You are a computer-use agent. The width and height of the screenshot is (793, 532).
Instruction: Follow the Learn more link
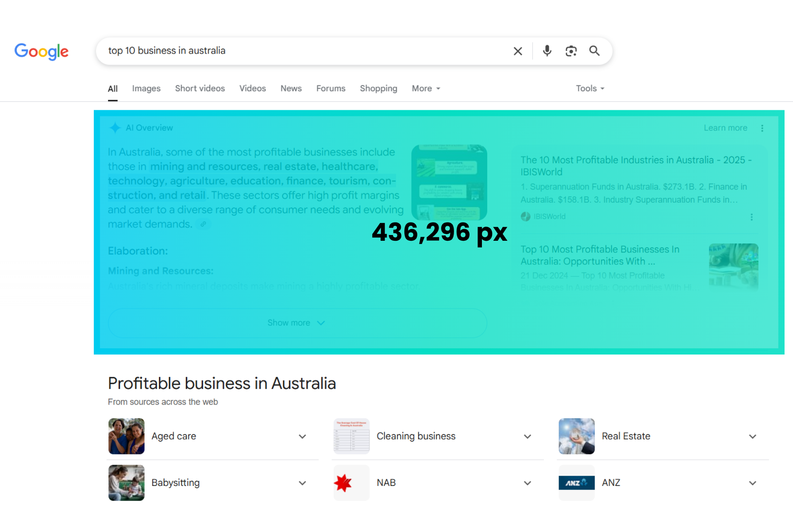coord(725,128)
